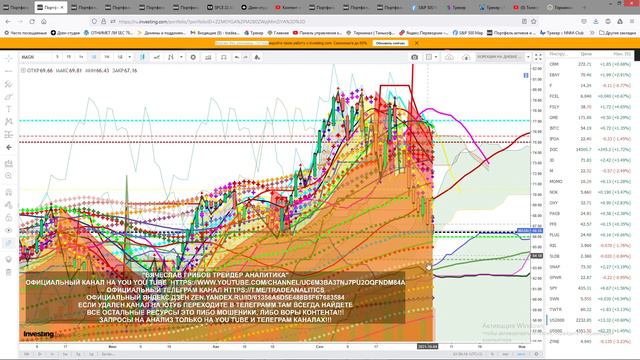
Task: Open 'Другие закладки' bookmarks folder
Action: [618, 33]
